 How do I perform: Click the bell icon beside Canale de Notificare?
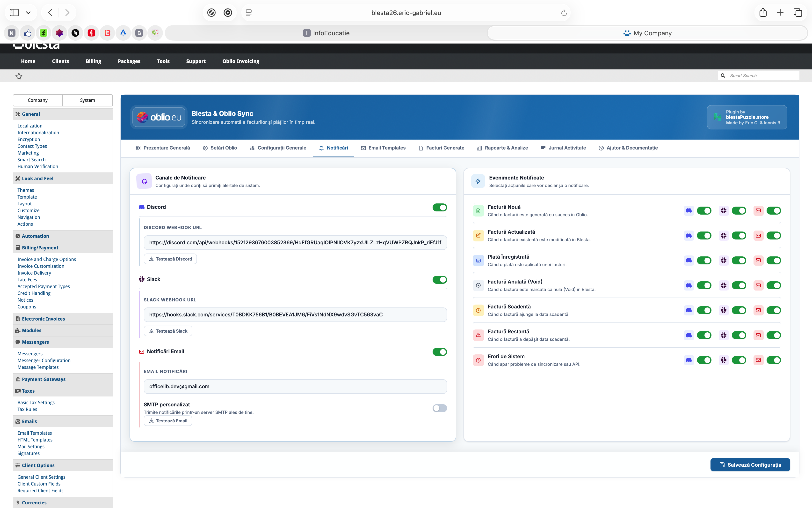pyautogui.click(x=144, y=181)
